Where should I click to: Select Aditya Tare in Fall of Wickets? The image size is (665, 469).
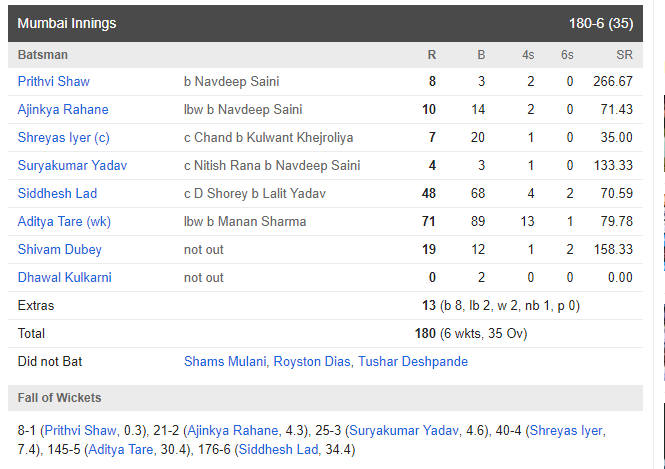click(120, 449)
